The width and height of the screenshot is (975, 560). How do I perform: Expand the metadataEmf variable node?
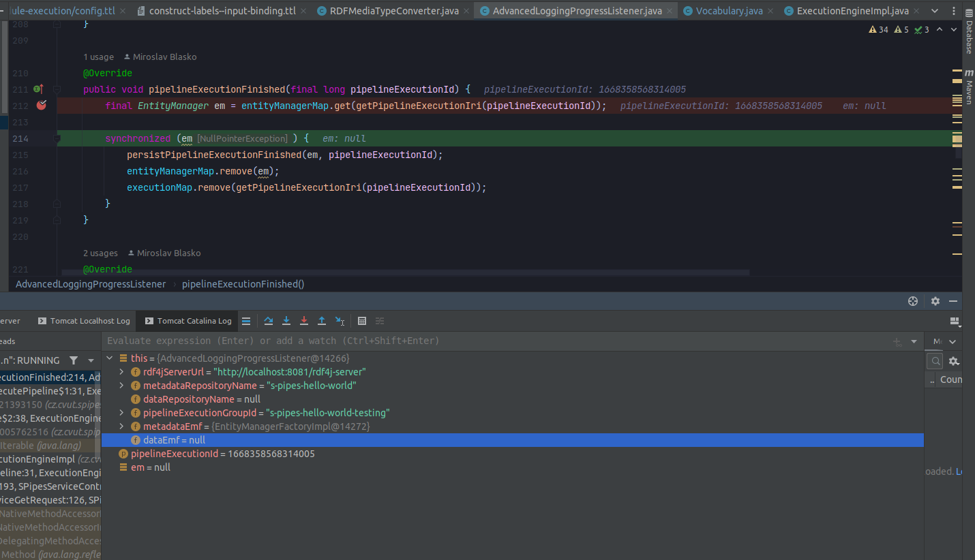(x=121, y=426)
